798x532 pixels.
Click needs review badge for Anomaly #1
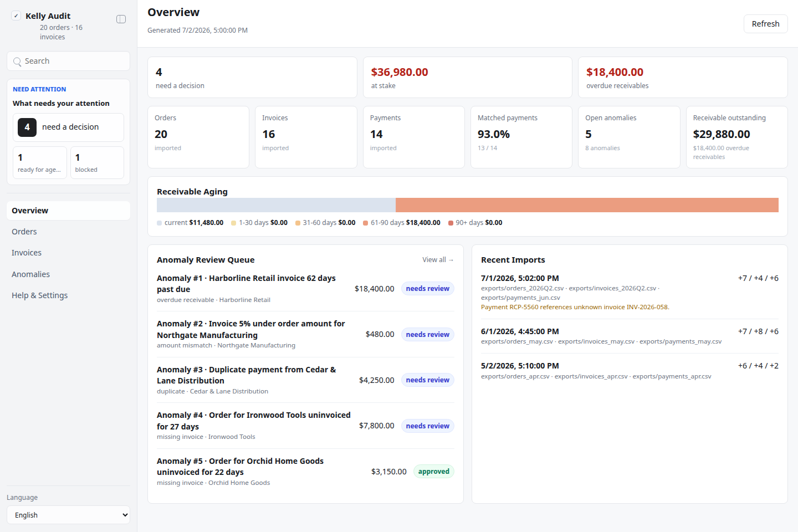(427, 289)
